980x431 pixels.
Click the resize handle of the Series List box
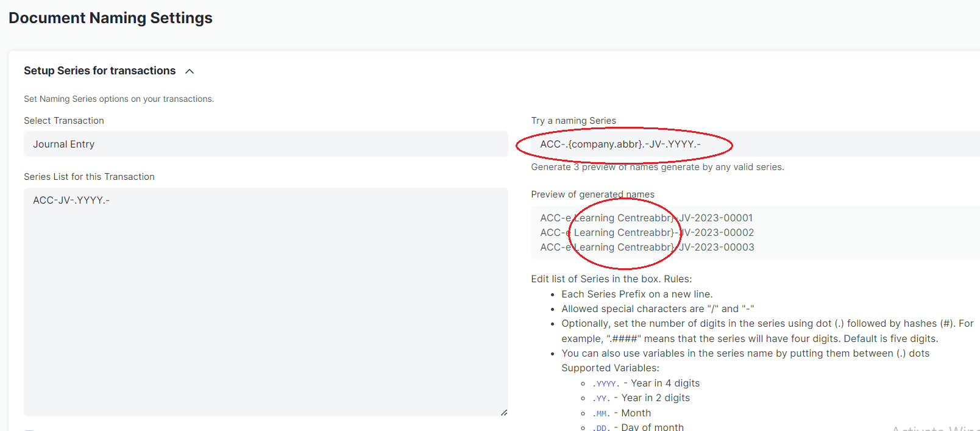(x=504, y=413)
